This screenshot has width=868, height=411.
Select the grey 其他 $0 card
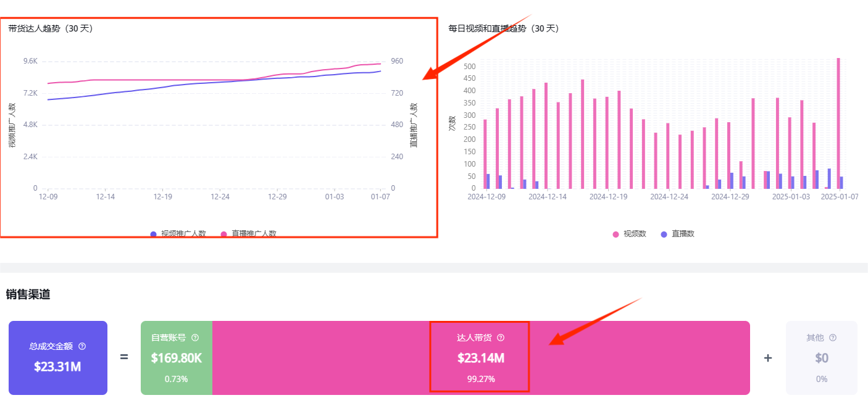click(821, 358)
